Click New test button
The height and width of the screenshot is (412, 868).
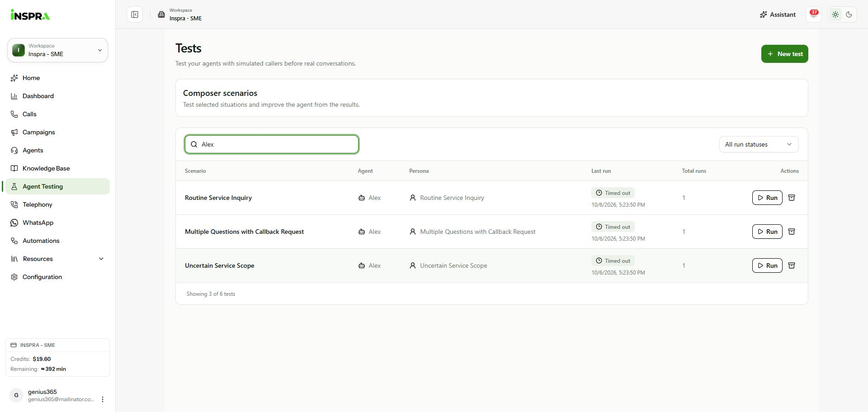(x=784, y=54)
